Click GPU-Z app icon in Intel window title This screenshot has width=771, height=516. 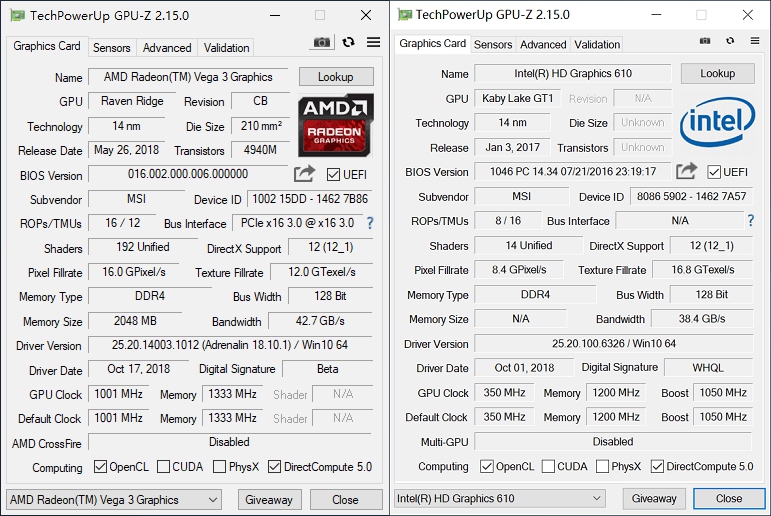point(405,14)
